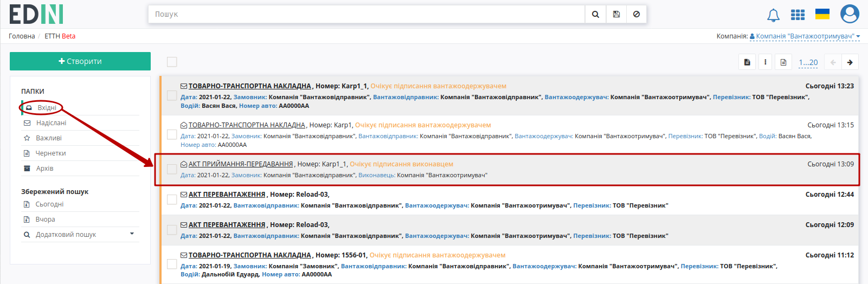The width and height of the screenshot is (868, 284).
Task: Open АКТ ПРИЙМАННЯ-ПЕРЕДАВАННЯ Karp1_1 document
Action: click(241, 164)
